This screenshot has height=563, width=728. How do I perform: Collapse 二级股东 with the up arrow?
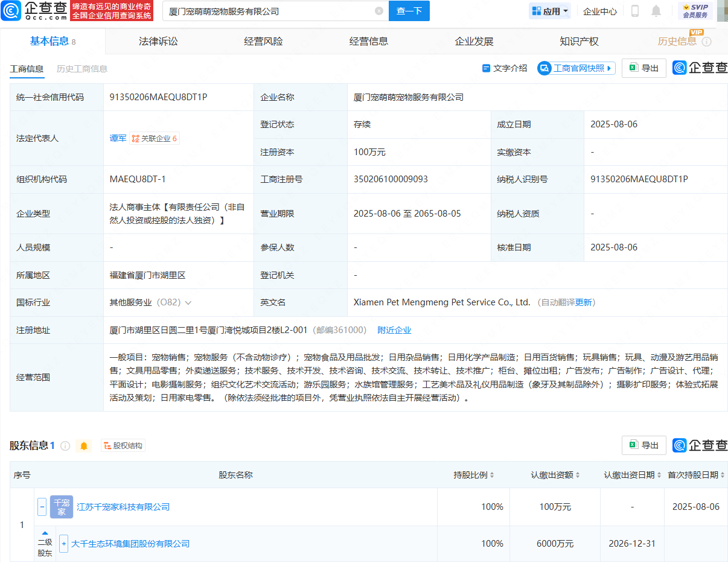point(45,533)
